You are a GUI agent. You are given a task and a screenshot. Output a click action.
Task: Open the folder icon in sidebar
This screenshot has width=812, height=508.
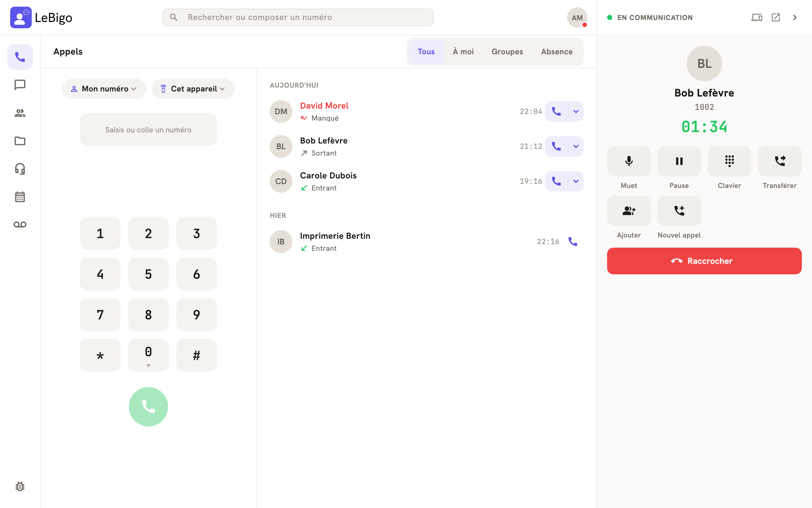tap(20, 141)
